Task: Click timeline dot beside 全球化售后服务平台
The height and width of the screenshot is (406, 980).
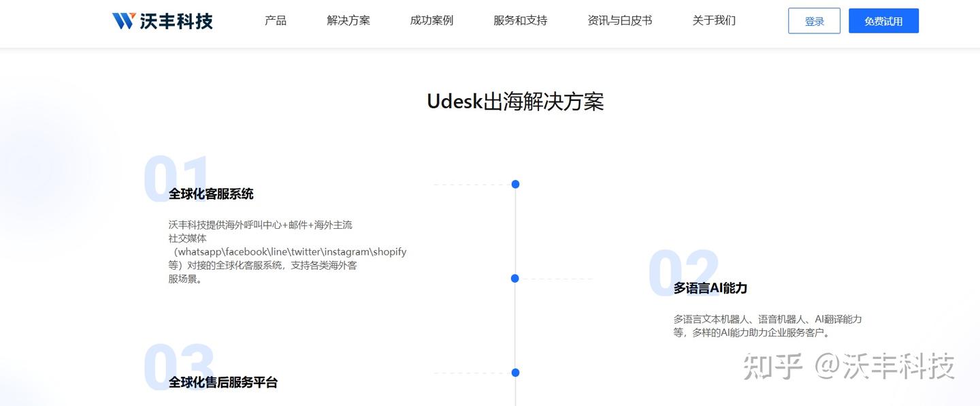Action: tap(515, 373)
